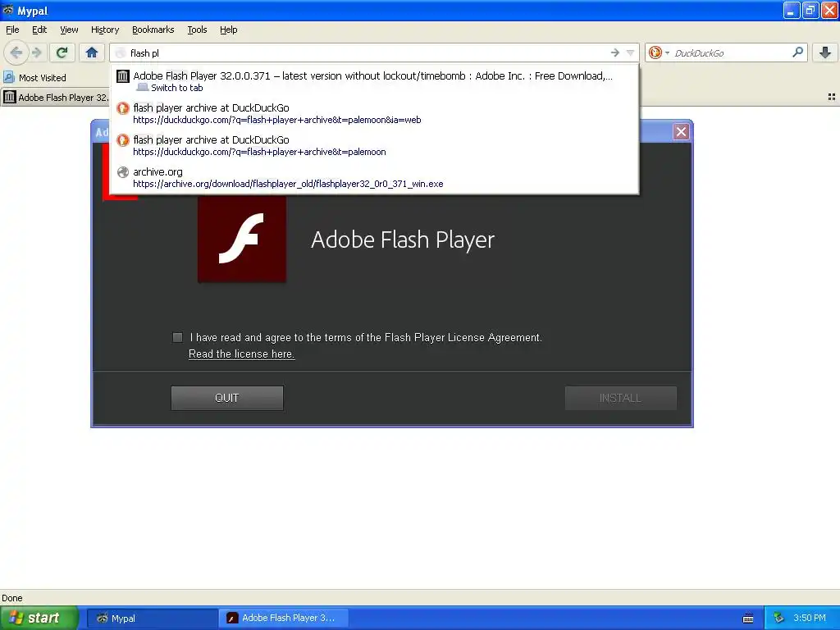The image size is (840, 630).
Task: Click the Internet Archive icon in first suggestion
Action: (x=123, y=76)
